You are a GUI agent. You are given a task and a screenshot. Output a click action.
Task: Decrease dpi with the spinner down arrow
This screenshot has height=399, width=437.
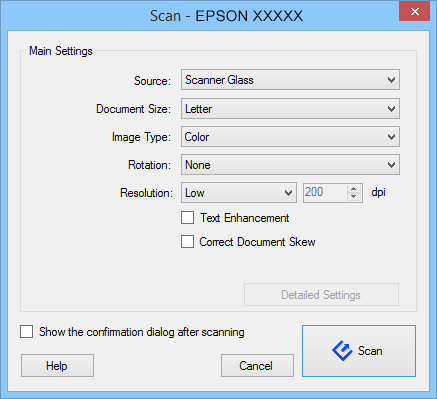click(x=354, y=197)
